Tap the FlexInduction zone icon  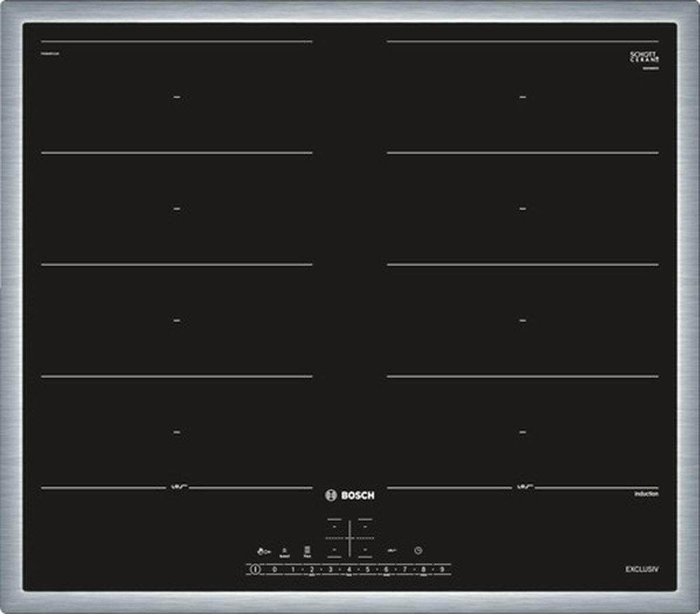pos(307,550)
